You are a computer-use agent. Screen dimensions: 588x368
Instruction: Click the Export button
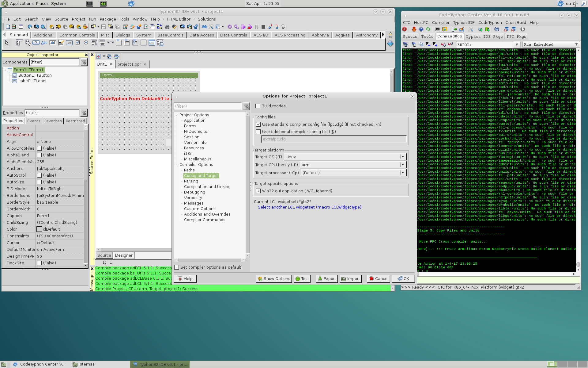[327, 278]
